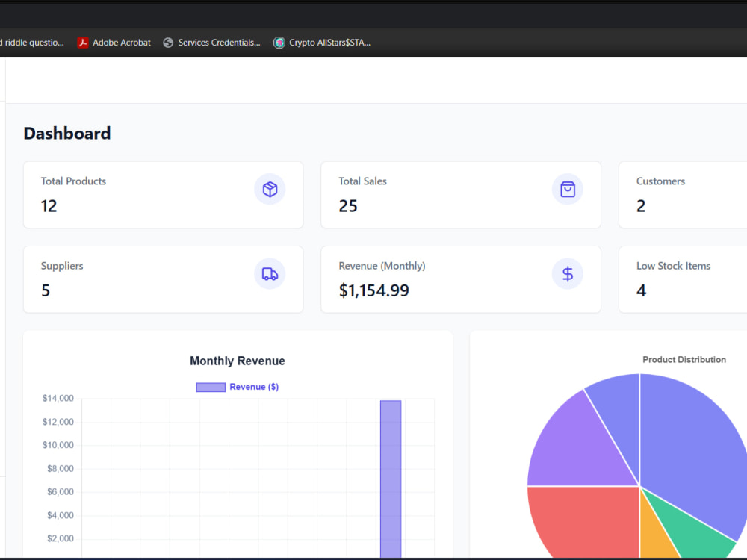Click the $2,000 axis label
The width and height of the screenshot is (747, 560).
click(x=61, y=538)
